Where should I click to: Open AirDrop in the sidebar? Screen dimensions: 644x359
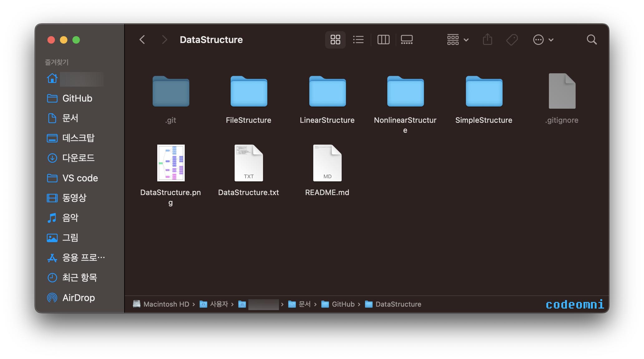pos(78,298)
